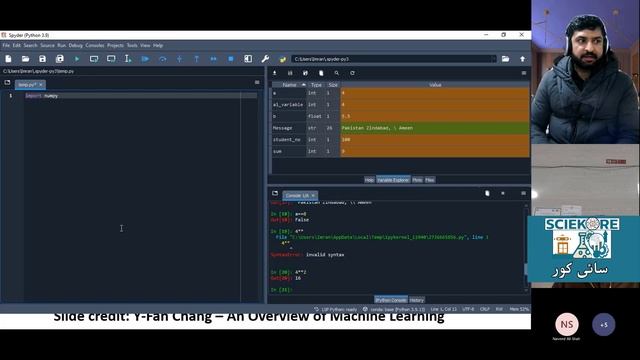Select Message variable row
The image size is (640, 360).
[401, 128]
